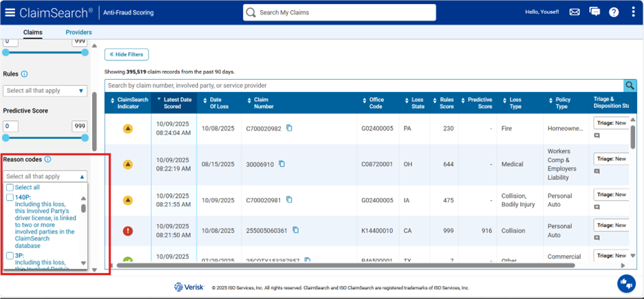Click office code K14400010
Screen dimensions: 644x299
tap(377, 231)
